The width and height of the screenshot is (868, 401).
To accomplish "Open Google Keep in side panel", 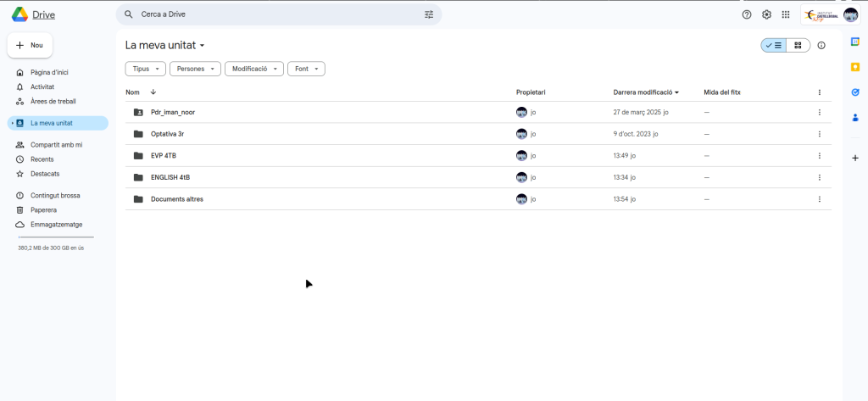I will [854, 67].
